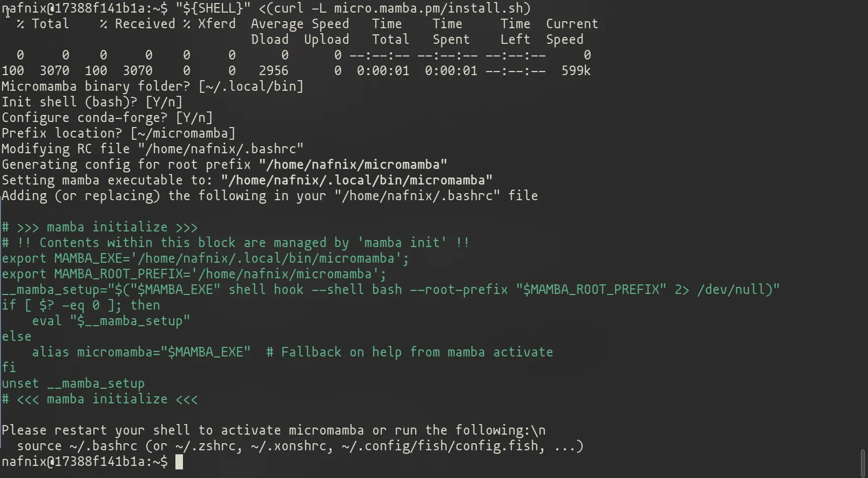Viewport: 868px width, 478px height.
Task: Click the "/home/nafnix/.local/bin/micromamba" path in the Setting mamba executable line
Action: pyautogui.click(x=356, y=181)
